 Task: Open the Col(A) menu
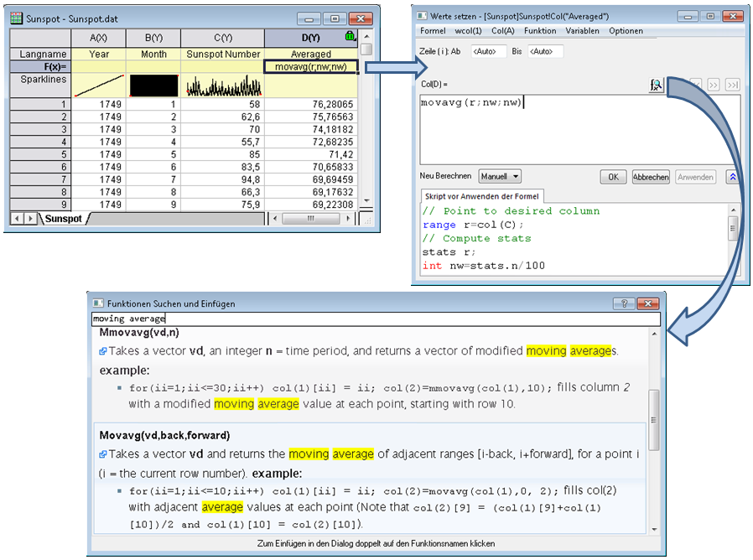click(x=503, y=31)
